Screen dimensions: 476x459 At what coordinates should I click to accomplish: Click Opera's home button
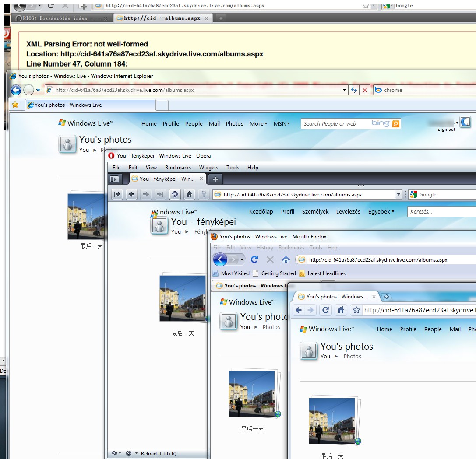point(190,194)
